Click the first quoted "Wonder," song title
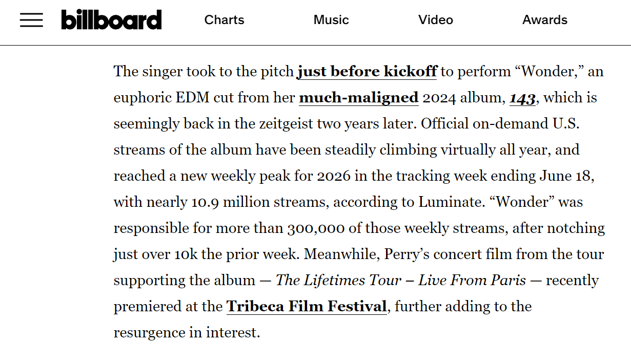 (x=552, y=71)
